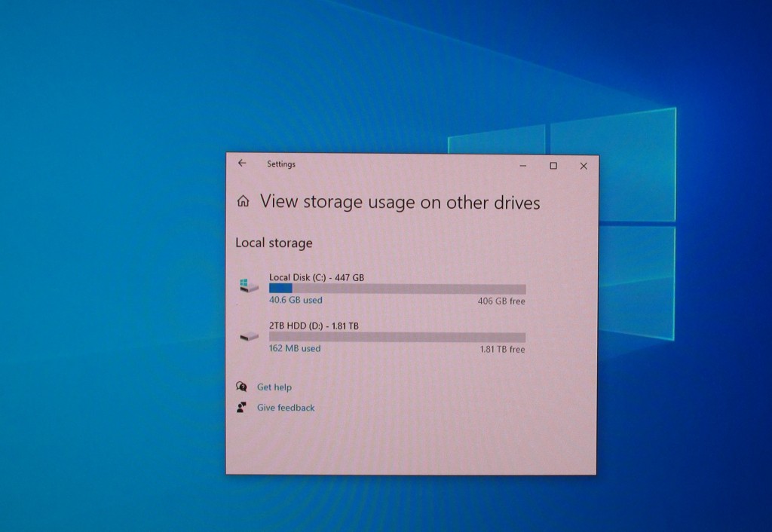The width and height of the screenshot is (772, 532).
Task: Click the 'Settings' window title text
Action: point(281,164)
